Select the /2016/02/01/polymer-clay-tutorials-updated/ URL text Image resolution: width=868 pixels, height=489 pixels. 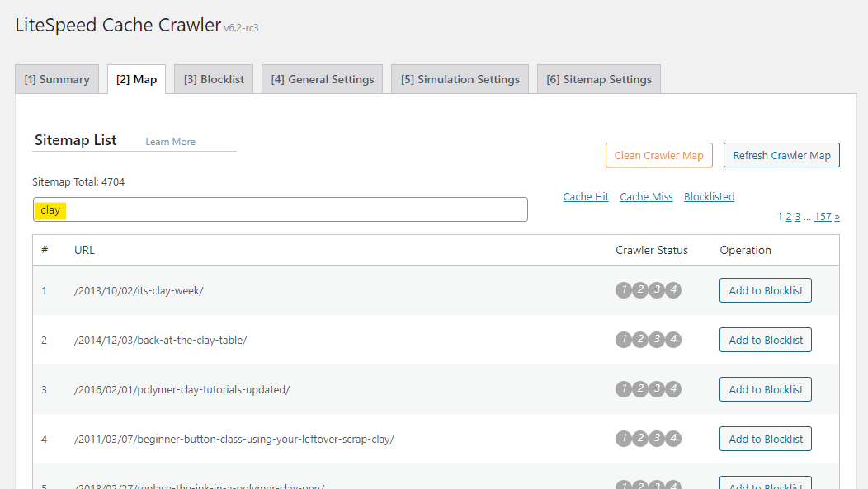pyautogui.click(x=182, y=390)
